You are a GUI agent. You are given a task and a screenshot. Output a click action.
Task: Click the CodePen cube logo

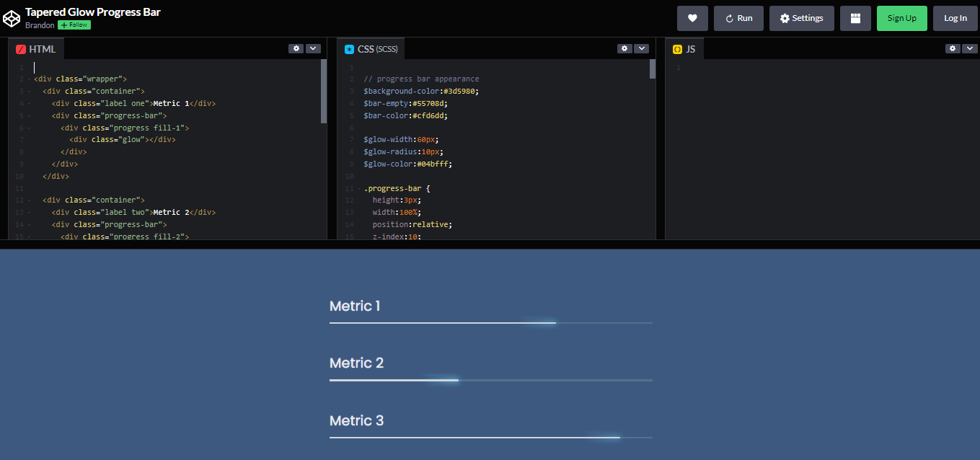[x=12, y=17]
